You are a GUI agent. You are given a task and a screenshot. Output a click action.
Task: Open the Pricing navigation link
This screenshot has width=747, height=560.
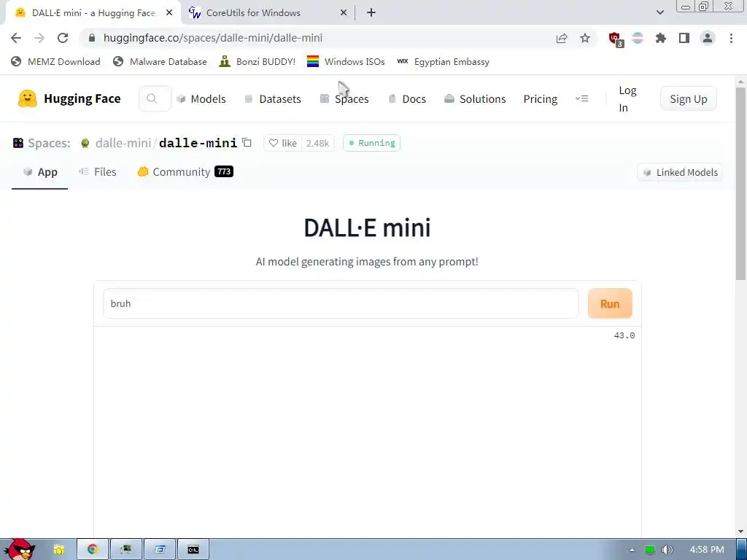point(541,99)
